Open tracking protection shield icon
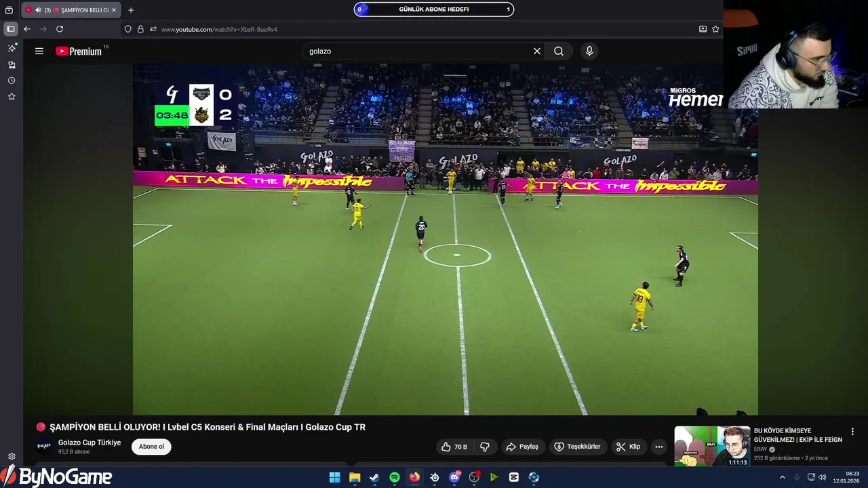 pos(127,29)
